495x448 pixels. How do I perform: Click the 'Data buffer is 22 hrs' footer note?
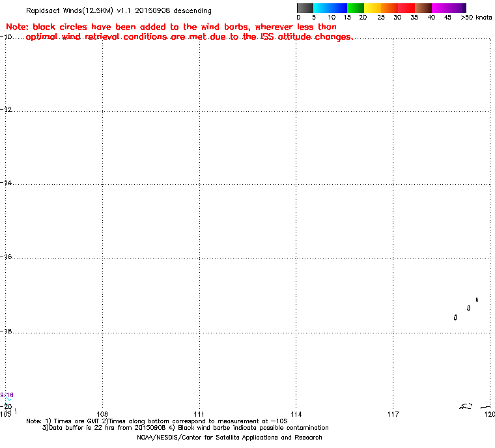[186, 428]
